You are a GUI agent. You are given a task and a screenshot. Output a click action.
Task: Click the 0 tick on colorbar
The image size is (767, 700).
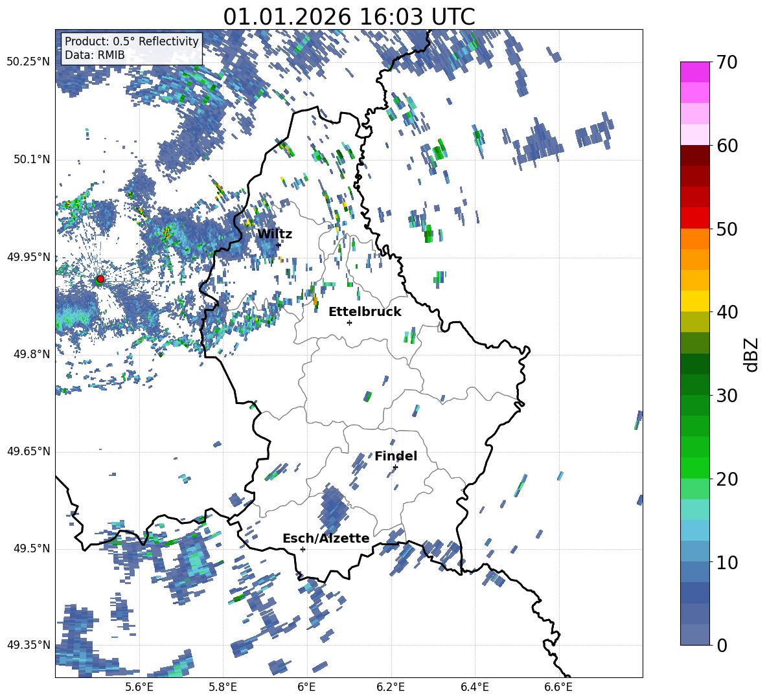click(x=722, y=645)
